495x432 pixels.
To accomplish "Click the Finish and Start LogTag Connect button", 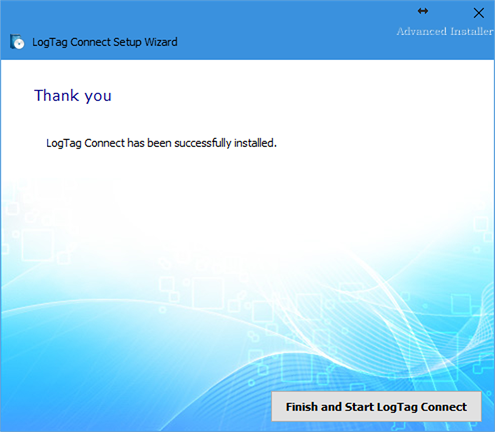I will pyautogui.click(x=376, y=406).
